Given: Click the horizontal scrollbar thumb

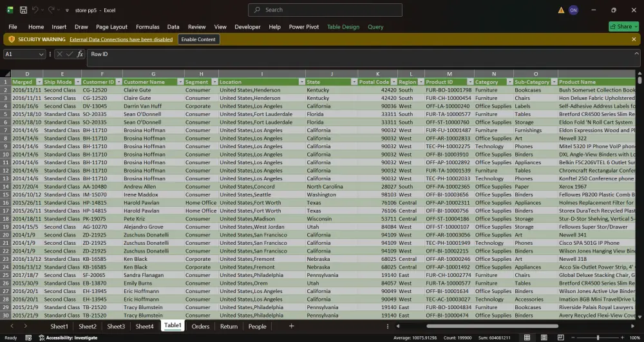Looking at the screenshot, I should coord(492,326).
